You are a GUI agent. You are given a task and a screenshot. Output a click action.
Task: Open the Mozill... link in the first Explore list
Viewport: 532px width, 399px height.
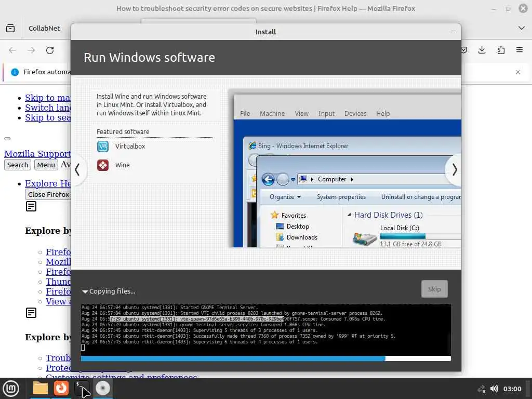[58, 262]
